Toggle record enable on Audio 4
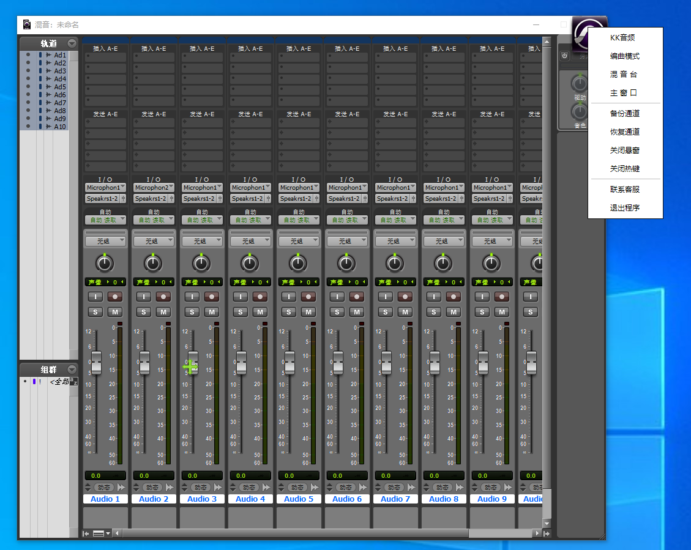 (260, 297)
